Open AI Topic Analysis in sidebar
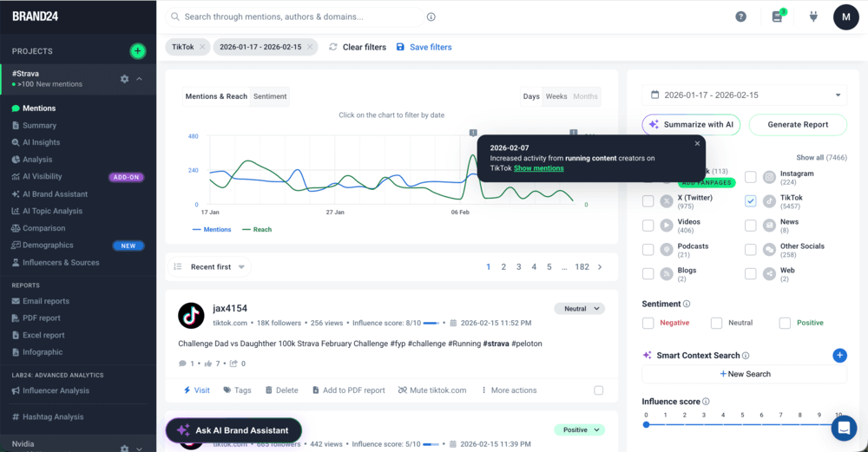 pos(52,211)
